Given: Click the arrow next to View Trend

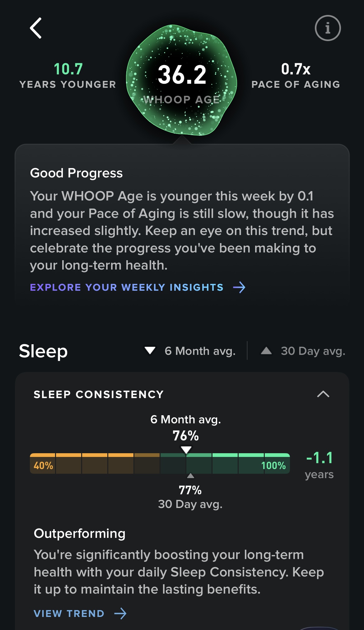Looking at the screenshot, I should click(120, 614).
